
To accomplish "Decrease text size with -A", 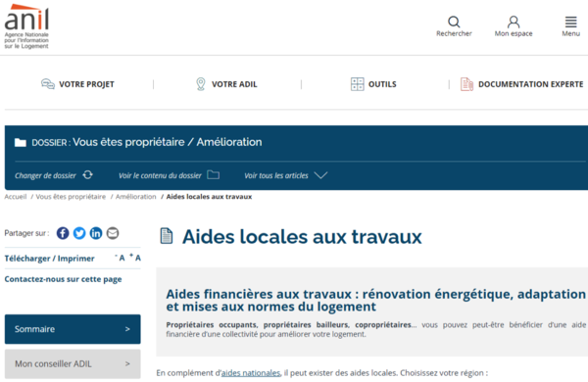I will coord(121,258).
